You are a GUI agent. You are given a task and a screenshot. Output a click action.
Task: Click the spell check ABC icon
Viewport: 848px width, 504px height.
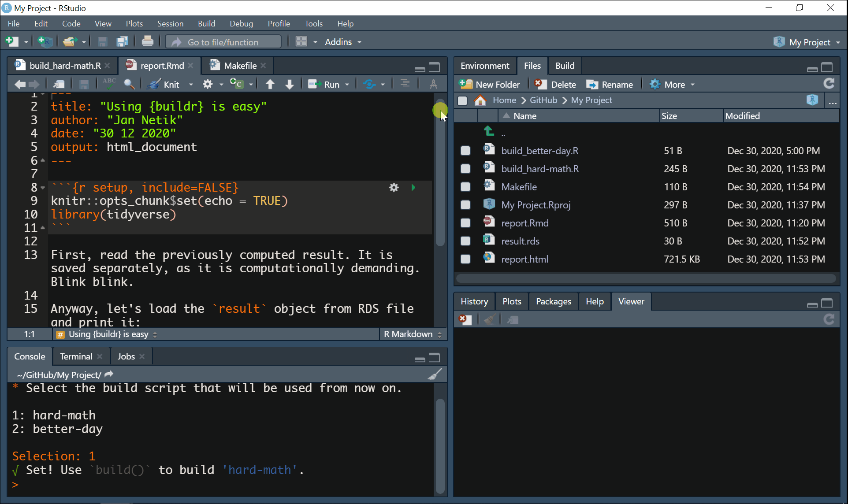(x=109, y=84)
